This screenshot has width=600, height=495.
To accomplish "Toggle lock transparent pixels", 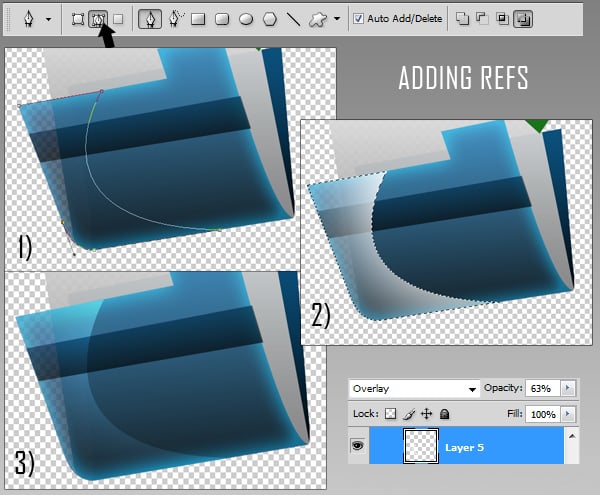I will point(391,412).
